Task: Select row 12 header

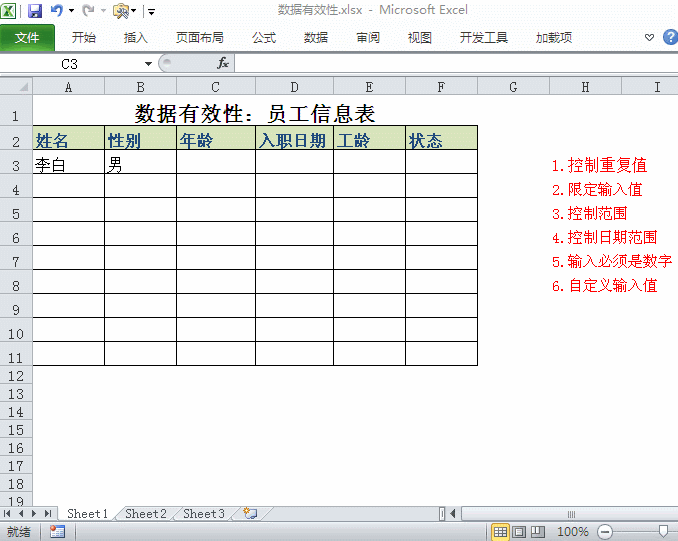Action: point(16,376)
